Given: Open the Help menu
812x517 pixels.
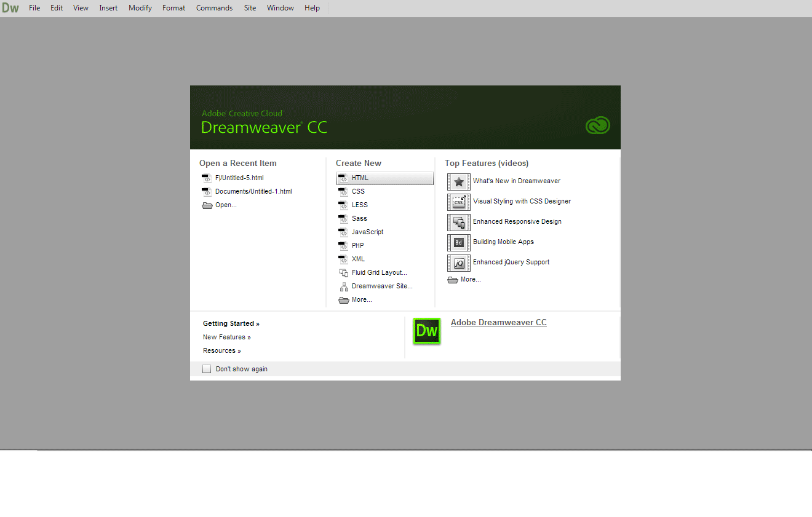Looking at the screenshot, I should click(x=312, y=8).
